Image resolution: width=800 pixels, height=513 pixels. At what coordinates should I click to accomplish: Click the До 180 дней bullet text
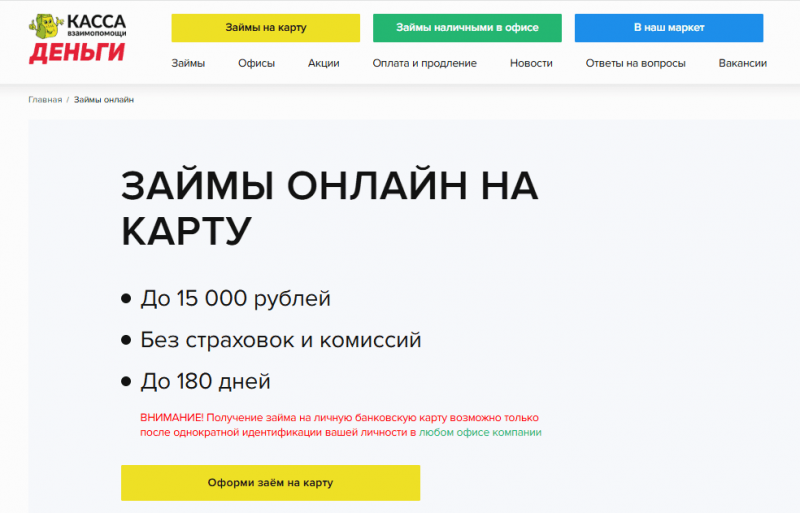coord(205,381)
